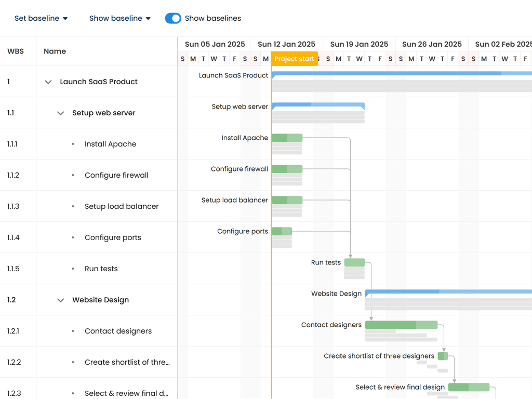Collapse the Launch SaaS Product row

48,82
